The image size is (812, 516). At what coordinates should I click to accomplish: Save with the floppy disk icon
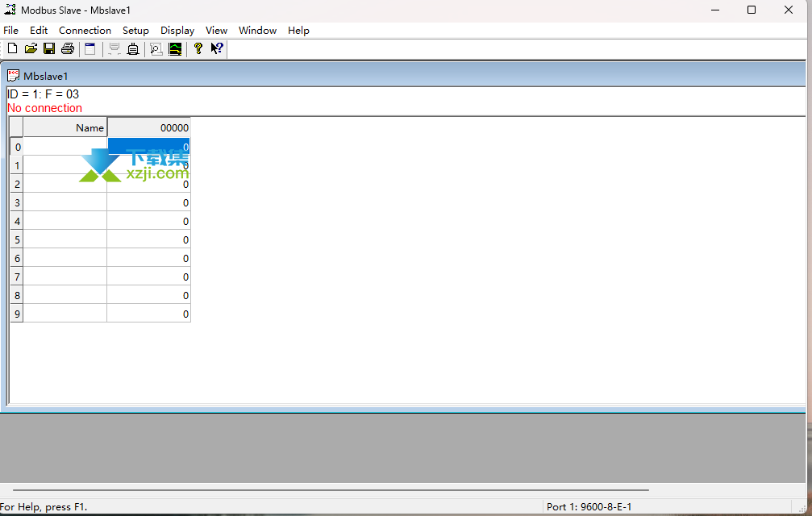pos(49,48)
